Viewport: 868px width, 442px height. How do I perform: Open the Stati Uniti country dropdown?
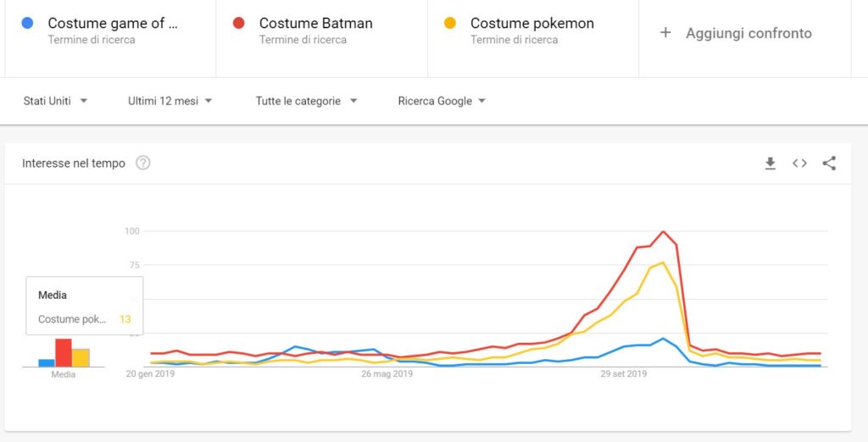point(55,101)
